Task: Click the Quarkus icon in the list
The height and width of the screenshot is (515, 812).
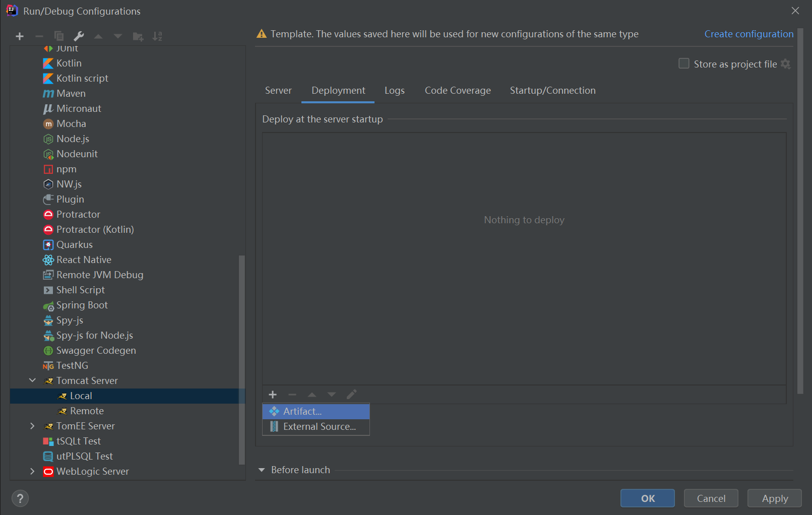Action: point(48,245)
